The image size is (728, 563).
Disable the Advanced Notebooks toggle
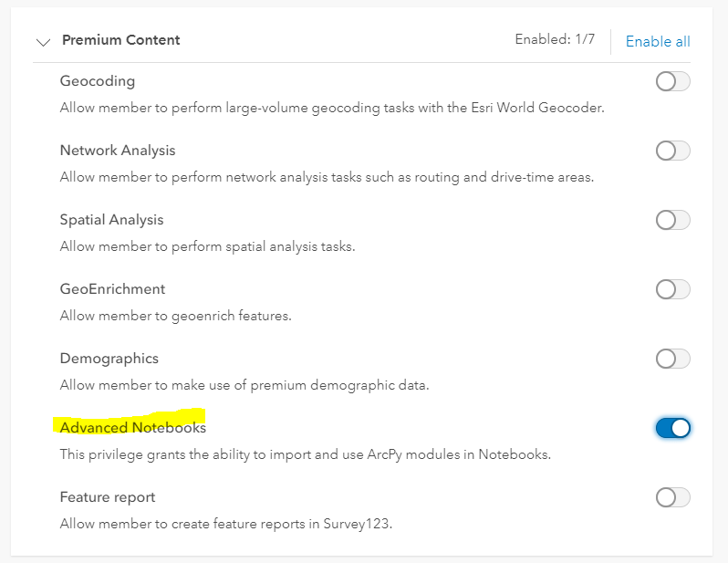click(x=672, y=428)
